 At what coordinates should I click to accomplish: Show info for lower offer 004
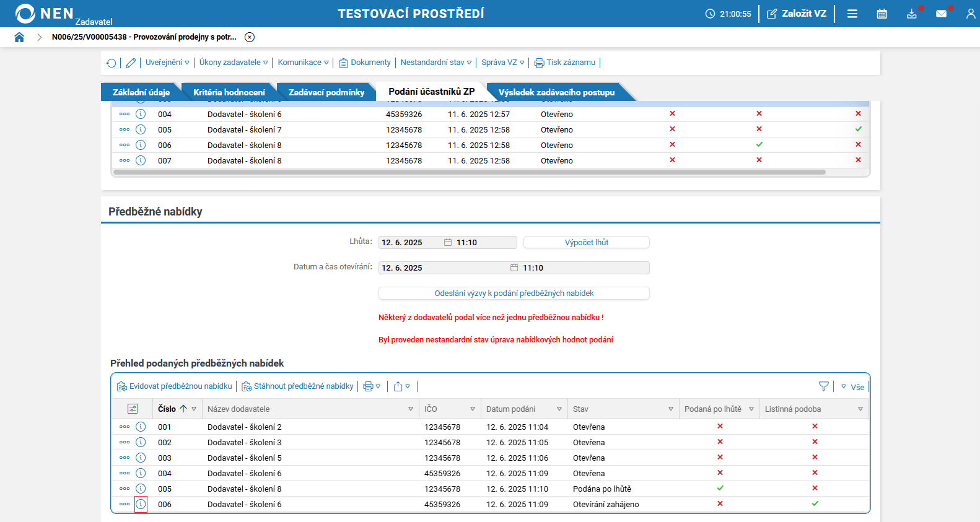point(141,473)
